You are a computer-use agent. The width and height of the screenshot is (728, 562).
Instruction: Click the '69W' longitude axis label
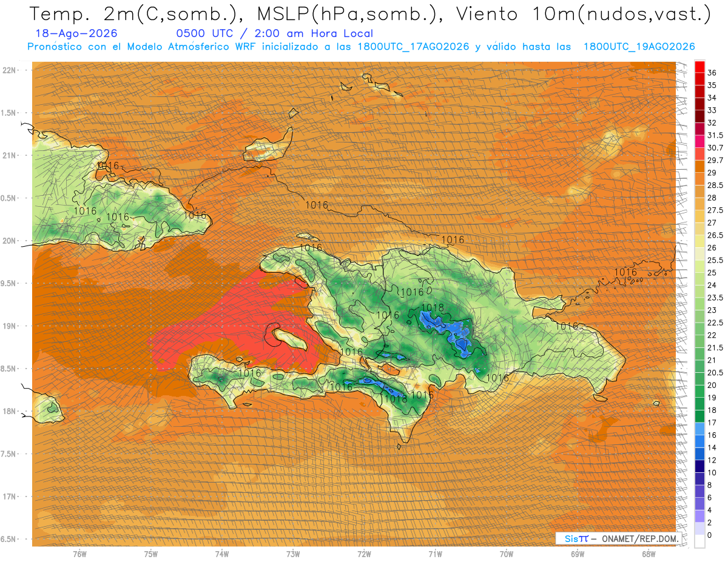point(578,554)
